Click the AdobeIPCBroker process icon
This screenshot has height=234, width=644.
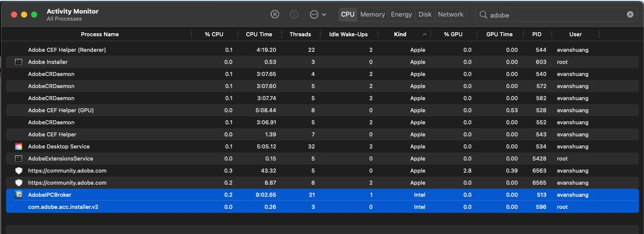tap(19, 195)
